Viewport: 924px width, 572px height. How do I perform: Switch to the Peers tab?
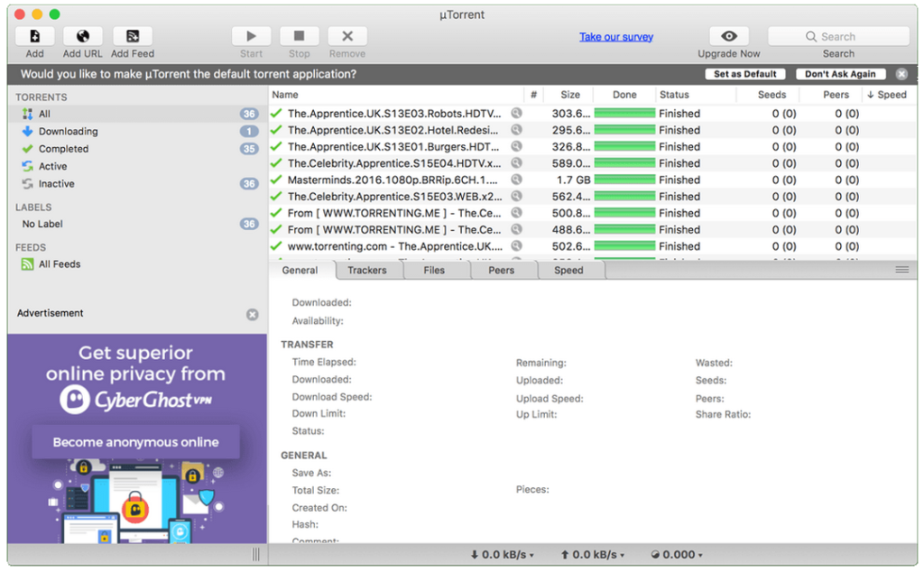coord(502,271)
